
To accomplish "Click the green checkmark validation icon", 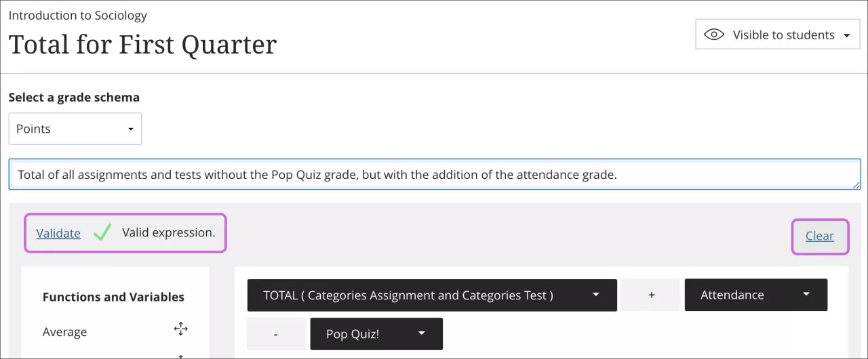I will coord(102,233).
